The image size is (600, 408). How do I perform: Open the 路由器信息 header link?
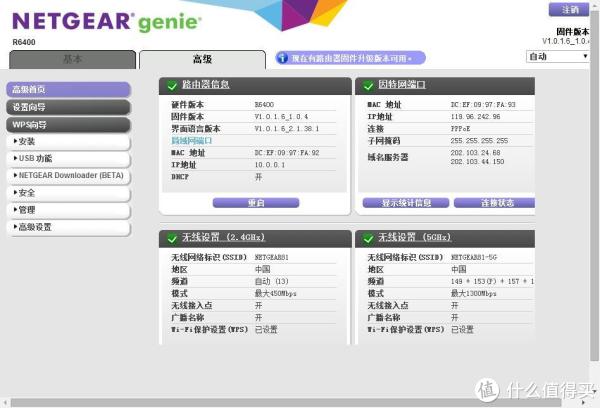205,84
